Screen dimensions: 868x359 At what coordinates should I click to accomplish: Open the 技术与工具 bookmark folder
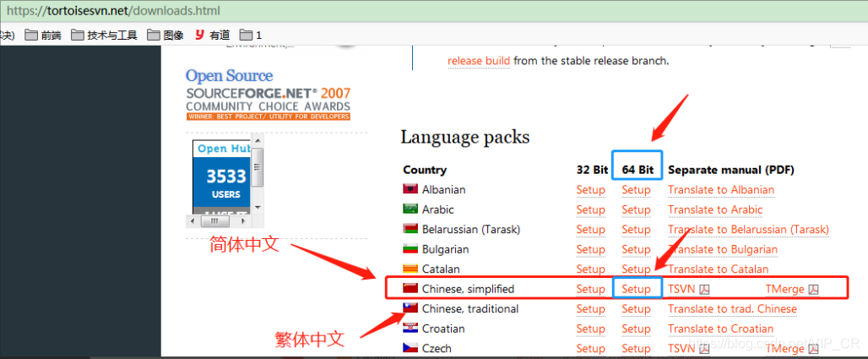[x=104, y=35]
